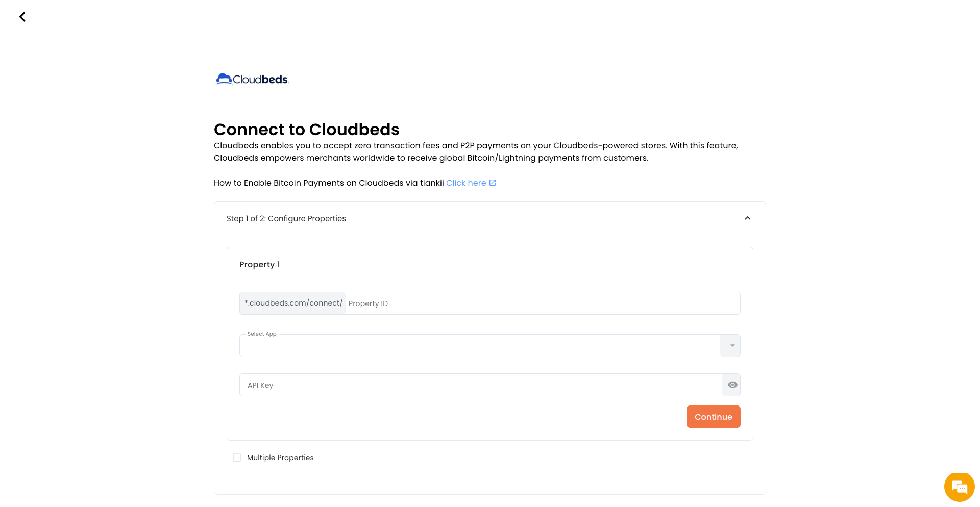Open the Select App dropdown arrow
The image size is (980, 507).
click(732, 346)
